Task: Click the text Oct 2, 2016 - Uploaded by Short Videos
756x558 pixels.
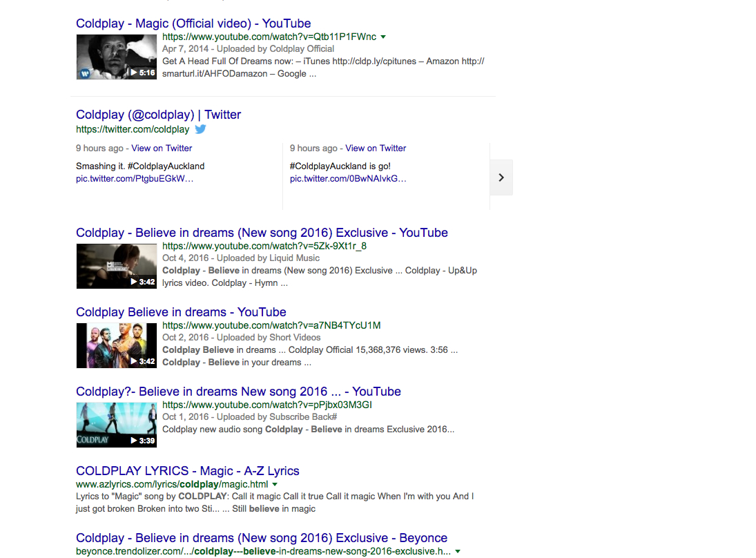Action: tap(242, 338)
